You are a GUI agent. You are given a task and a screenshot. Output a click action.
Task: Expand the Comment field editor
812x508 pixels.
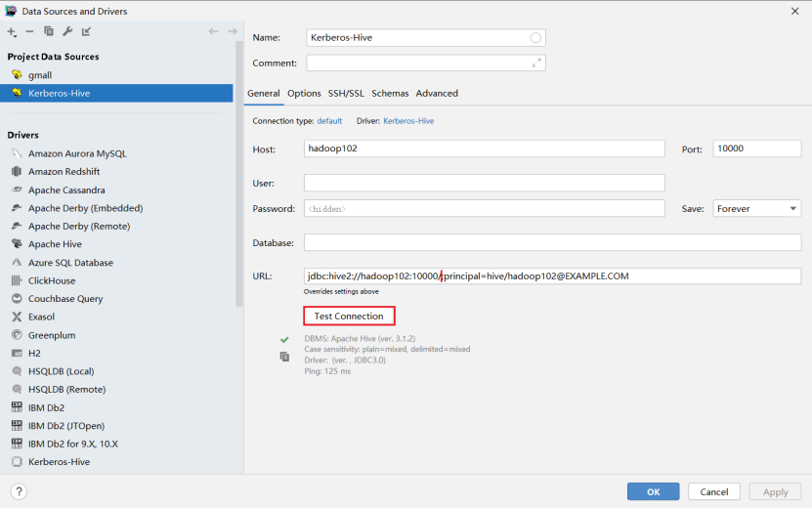(536, 63)
